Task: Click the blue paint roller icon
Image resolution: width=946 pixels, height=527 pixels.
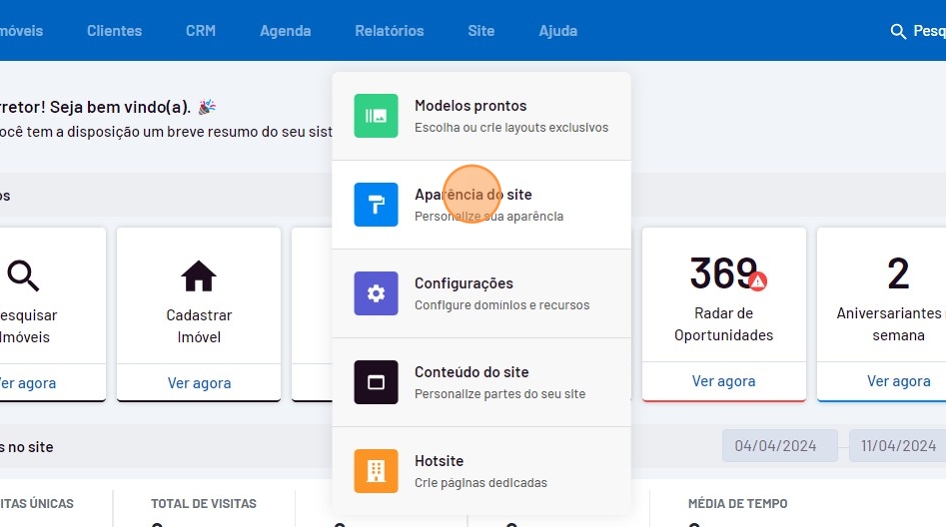Action: click(376, 205)
